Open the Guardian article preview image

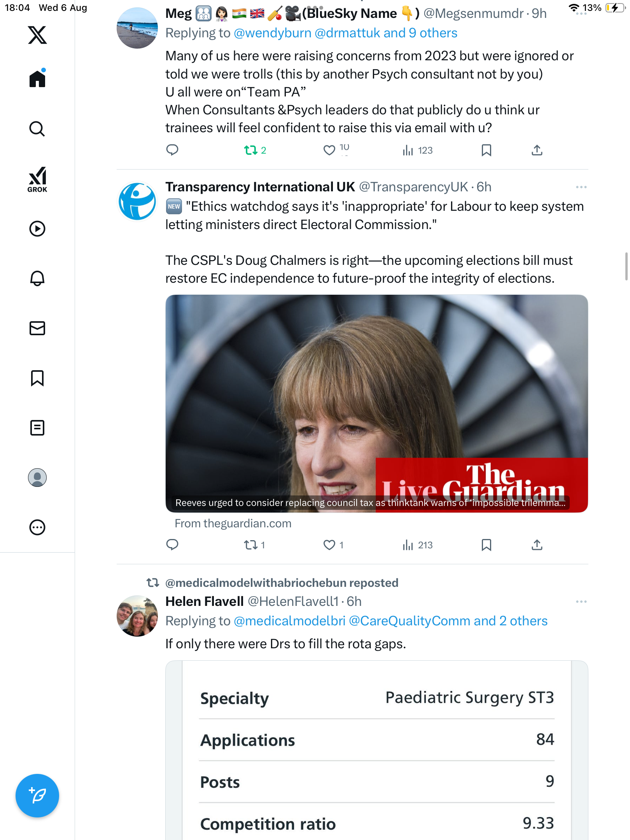click(376, 403)
